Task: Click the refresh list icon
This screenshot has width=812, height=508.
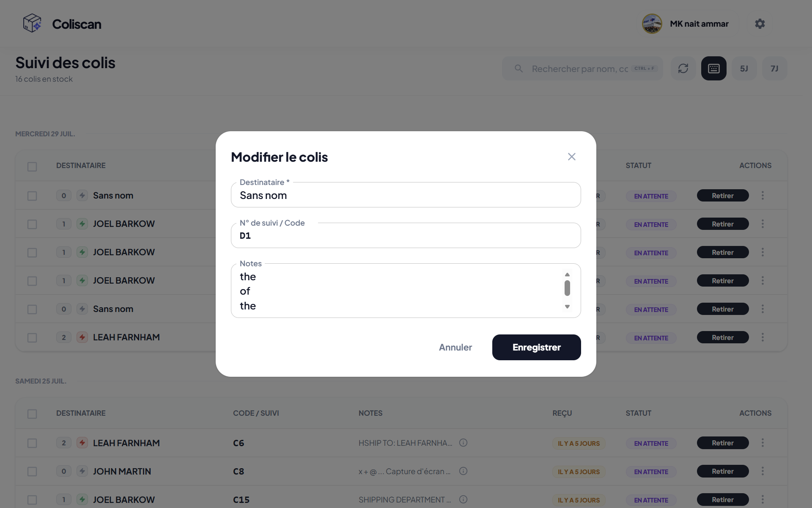Action: (683, 69)
